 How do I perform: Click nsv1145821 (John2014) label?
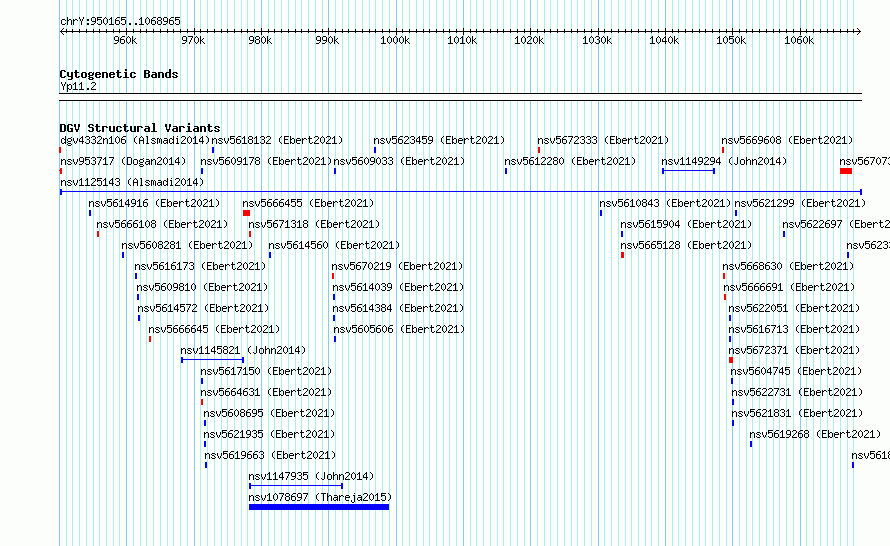point(243,350)
